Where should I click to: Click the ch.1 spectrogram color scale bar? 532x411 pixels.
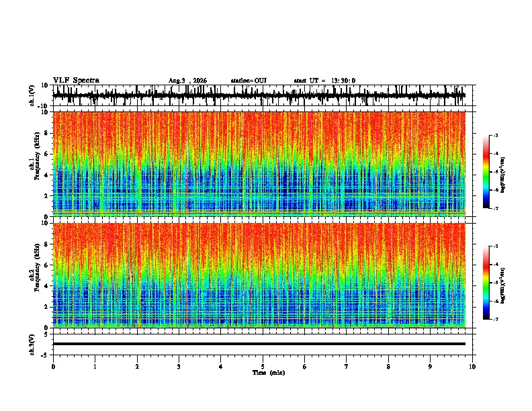[x=486, y=172]
